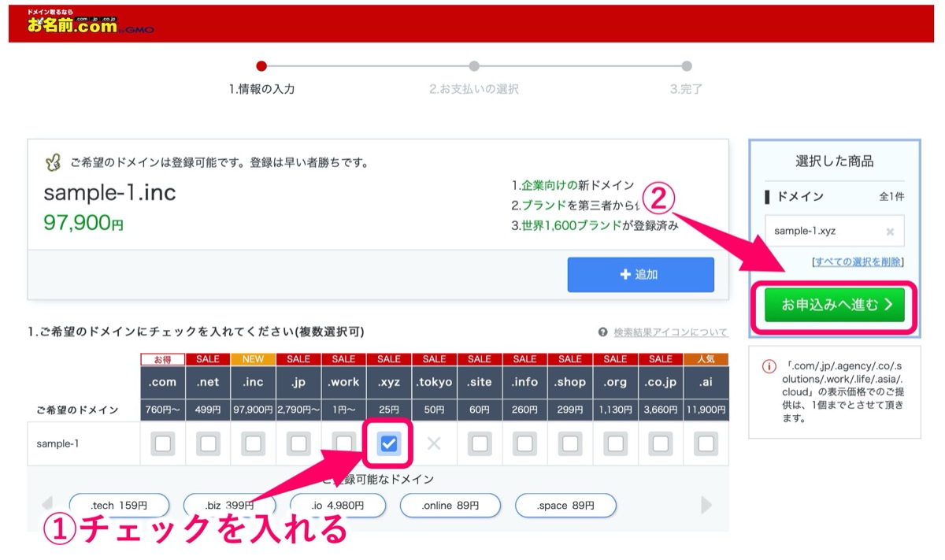Click the お得 badge above .com
This screenshot has width=945, height=560.
pyautogui.click(x=163, y=359)
